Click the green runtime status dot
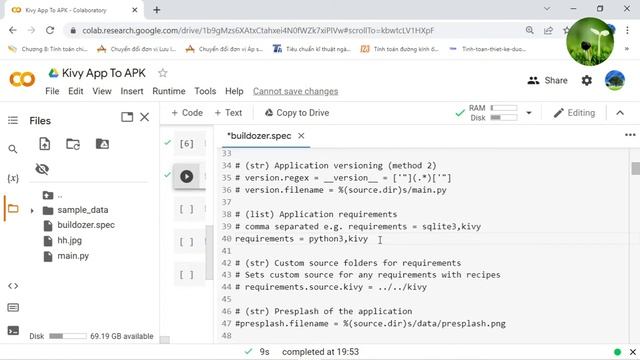The image size is (640, 360). pos(617,352)
